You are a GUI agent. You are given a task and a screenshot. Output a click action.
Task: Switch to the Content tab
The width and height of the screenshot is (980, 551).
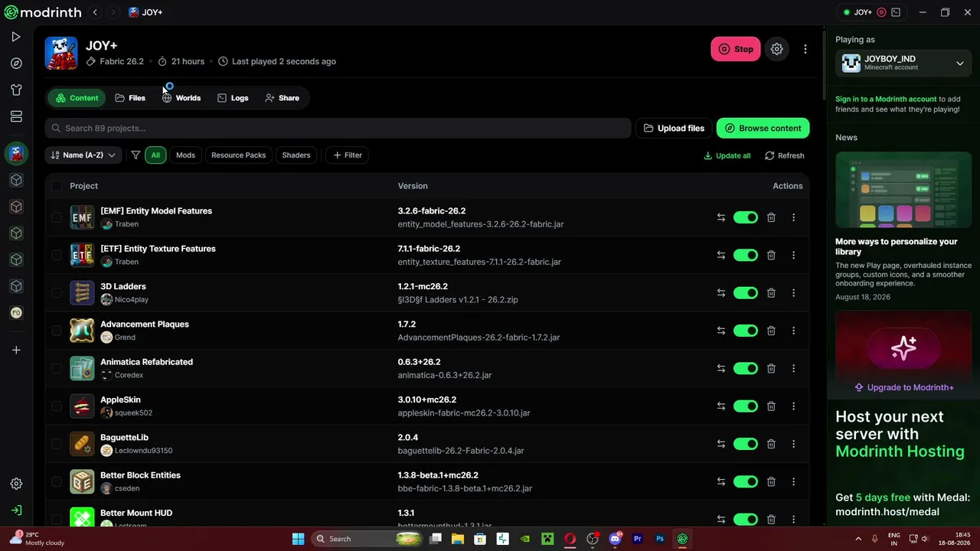click(77, 98)
